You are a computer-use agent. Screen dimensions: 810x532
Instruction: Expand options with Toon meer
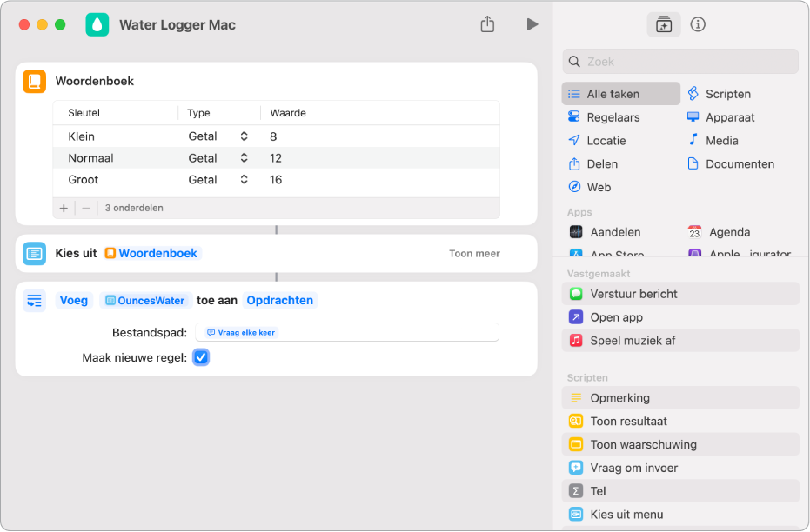[x=474, y=253]
